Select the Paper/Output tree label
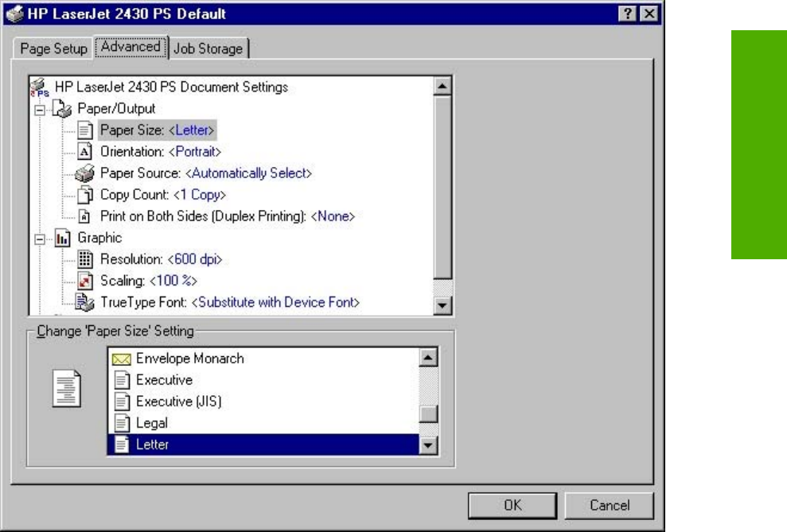 click(116, 109)
